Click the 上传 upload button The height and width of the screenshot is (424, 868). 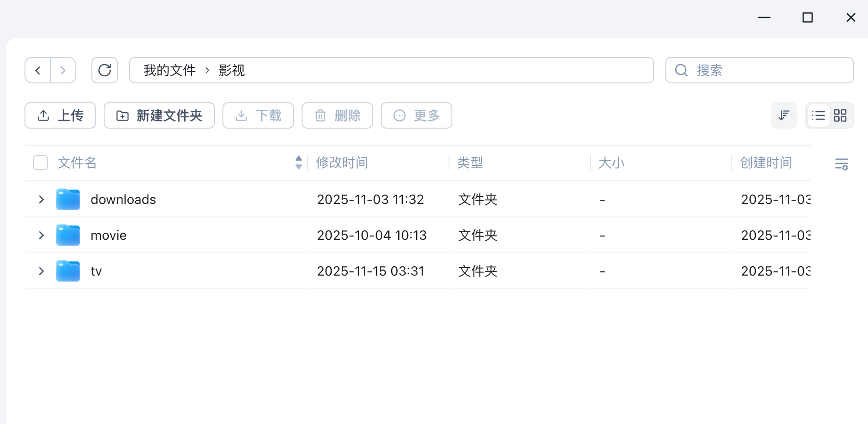(x=60, y=115)
